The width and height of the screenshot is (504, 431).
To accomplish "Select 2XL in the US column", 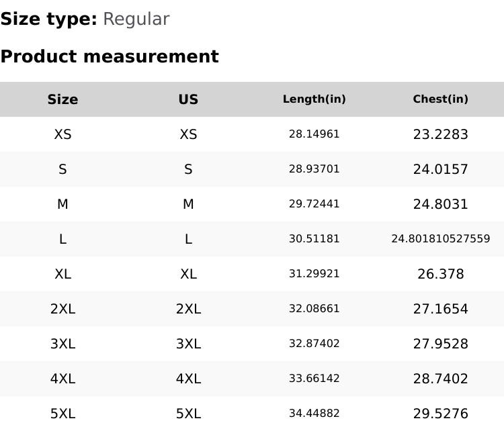I will point(188,309).
